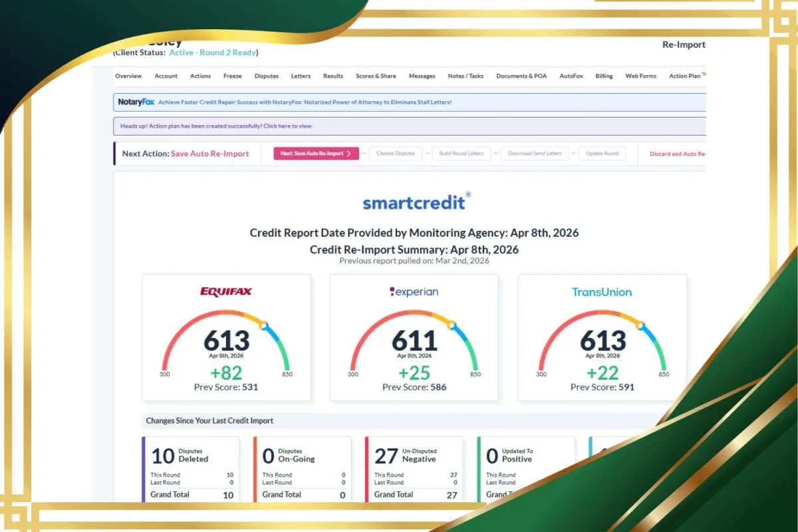Go to the Disputes tab
This screenshot has height=532, width=798.
pos(267,76)
